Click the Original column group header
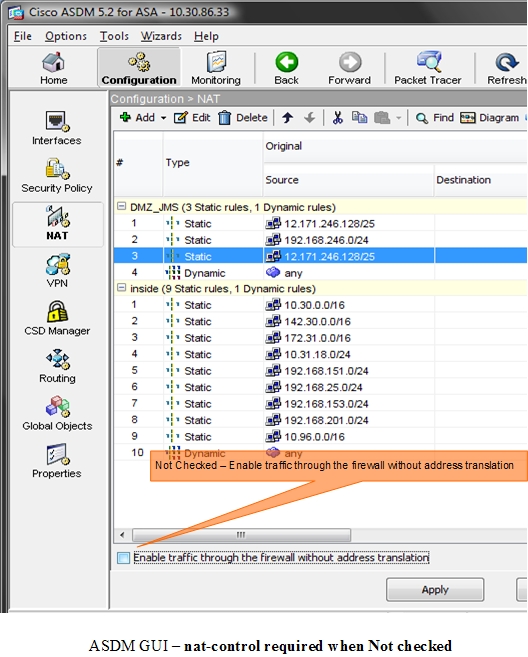 pos(395,146)
